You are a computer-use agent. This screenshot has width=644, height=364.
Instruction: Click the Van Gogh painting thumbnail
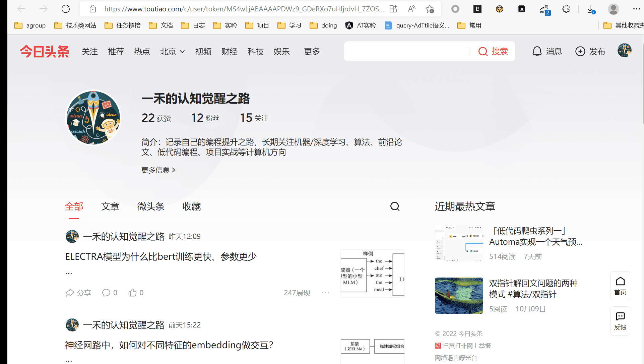[459, 296]
